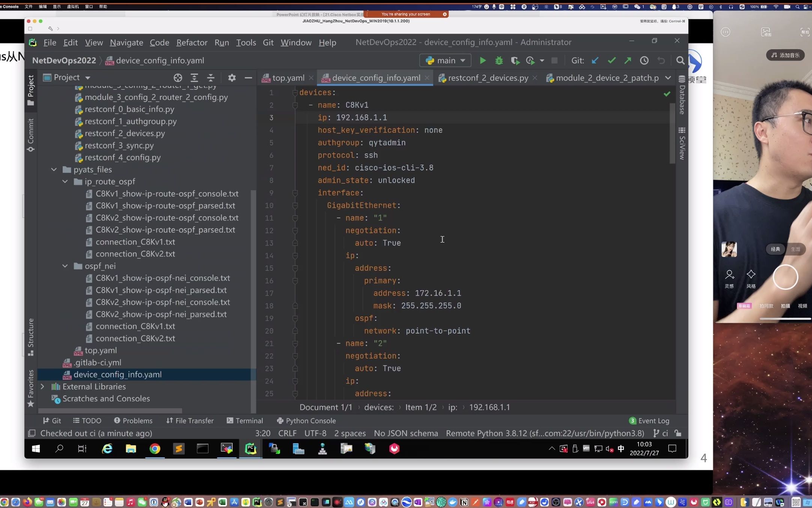Collapse the ospf_nei folder
Viewport: 812px width, 508px height.
click(65, 266)
